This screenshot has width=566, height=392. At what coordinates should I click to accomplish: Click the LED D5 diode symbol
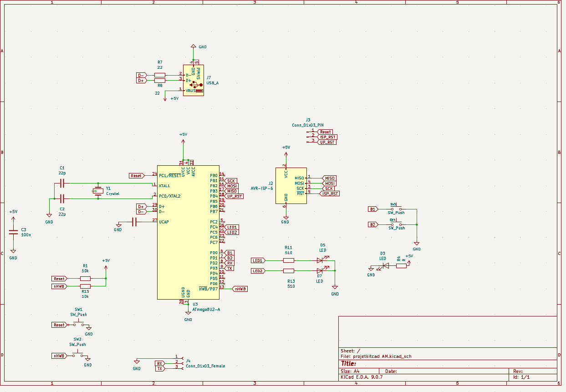[x=322, y=260]
